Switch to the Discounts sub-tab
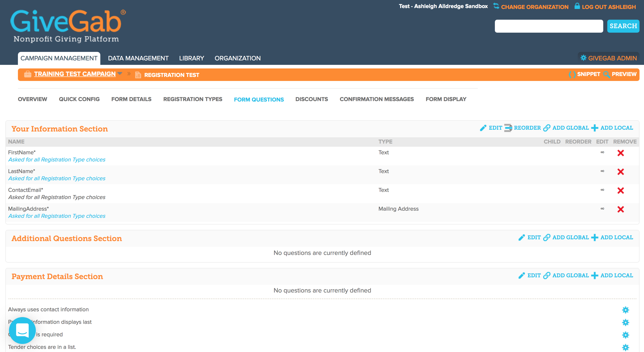Screen dimensions: 644x352 coord(311,99)
